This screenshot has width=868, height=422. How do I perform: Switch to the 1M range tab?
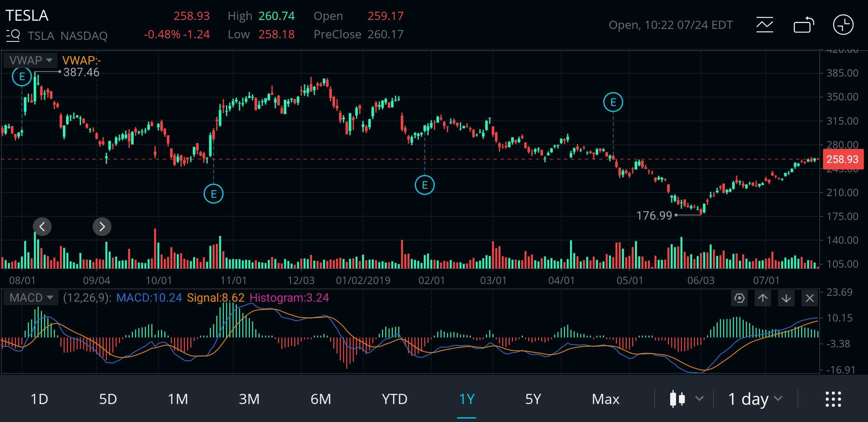(x=178, y=399)
